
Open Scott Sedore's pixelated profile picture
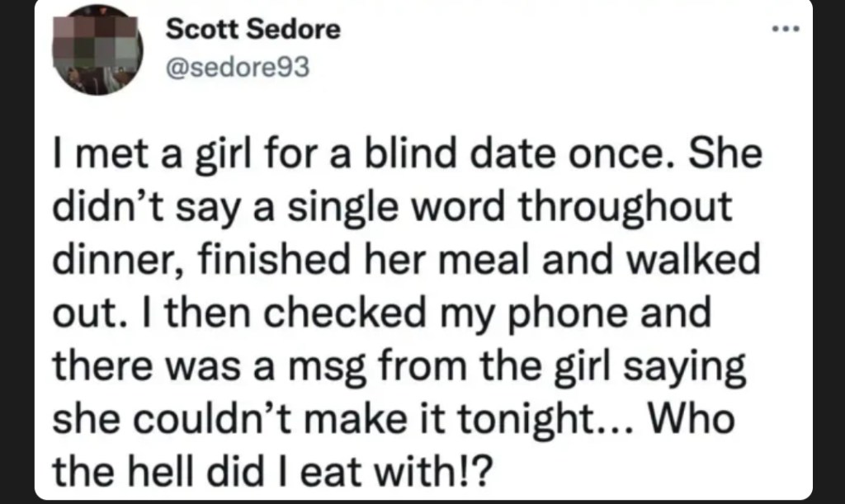97,50
